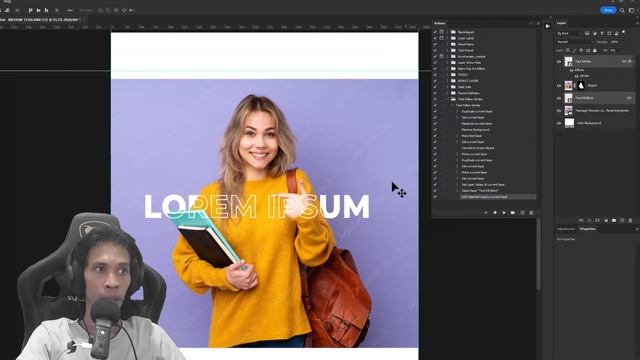Toggle layer filtering switch on Layers panel
Image resolution: width=640 pixels, height=360 pixels.
click(623, 32)
